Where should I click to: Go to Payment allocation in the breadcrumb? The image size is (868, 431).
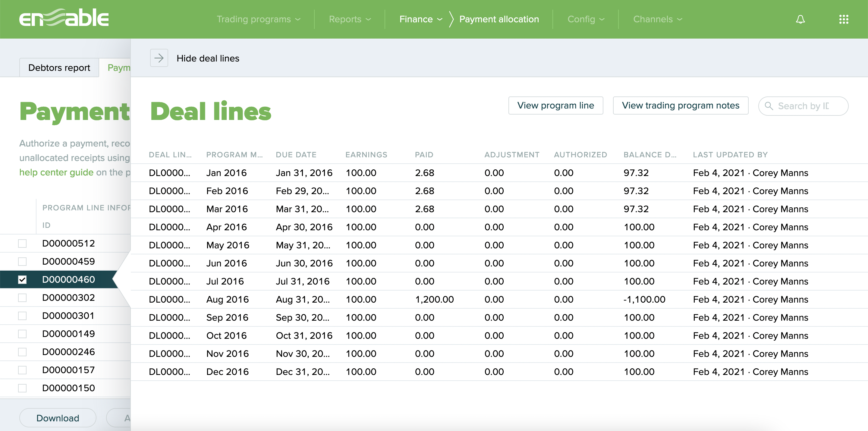(499, 19)
